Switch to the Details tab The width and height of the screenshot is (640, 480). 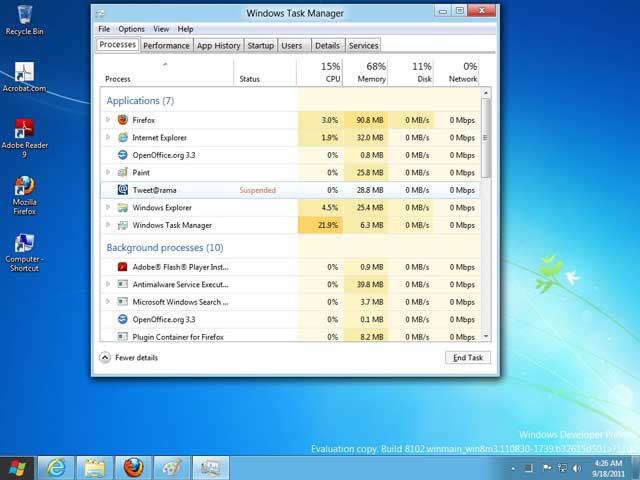coord(327,45)
